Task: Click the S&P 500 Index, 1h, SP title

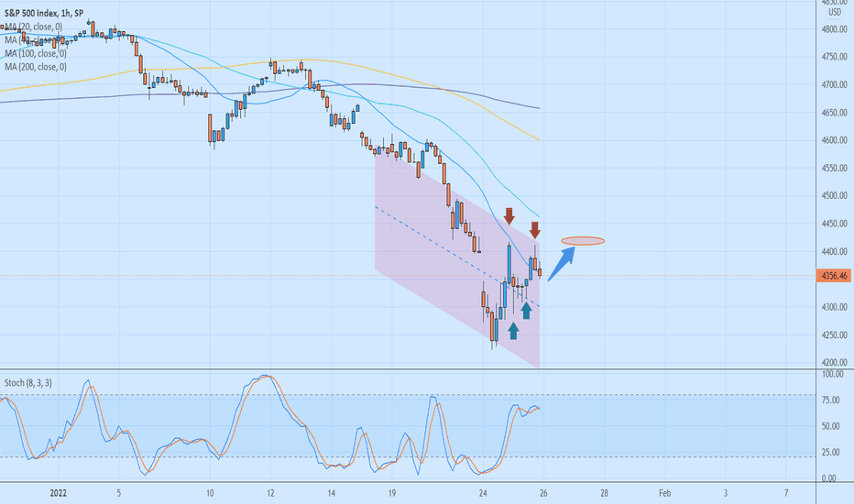Action: click(x=44, y=13)
